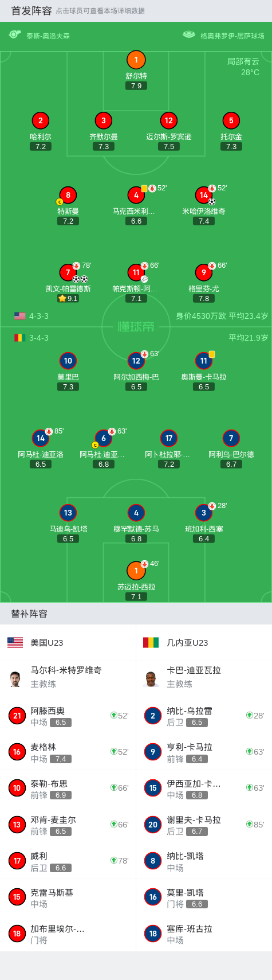Image resolution: width=272 pixels, height=980 pixels.
Task: Open 穆罕默德-苏马 number 4 defender icon
Action: (x=136, y=513)
